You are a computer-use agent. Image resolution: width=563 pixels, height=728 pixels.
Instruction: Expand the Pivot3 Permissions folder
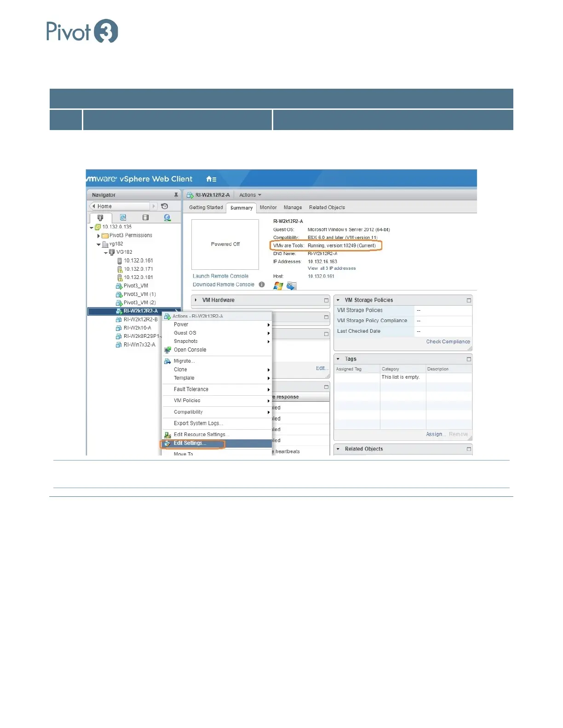pyautogui.click(x=98, y=236)
